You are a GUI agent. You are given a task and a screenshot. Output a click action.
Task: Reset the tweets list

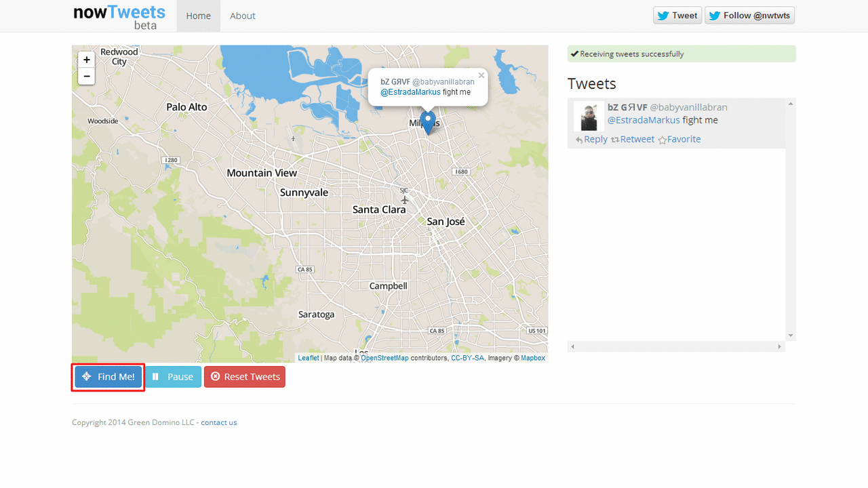pos(245,377)
